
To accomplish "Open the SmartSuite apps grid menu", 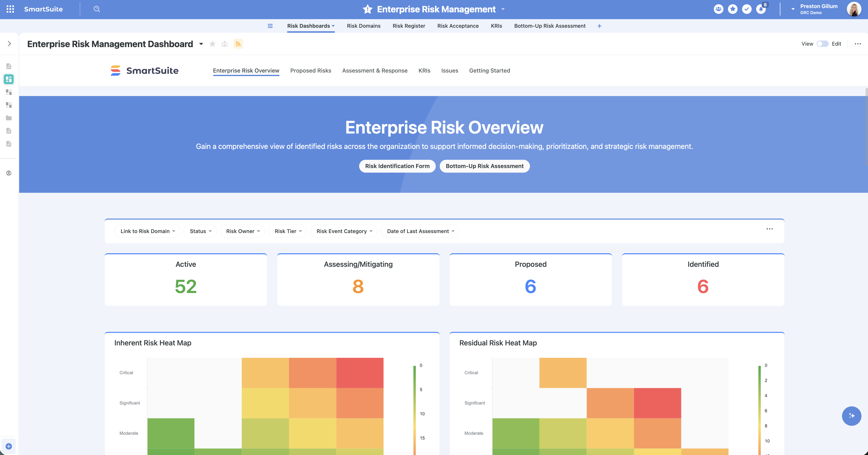I will 10,9.
